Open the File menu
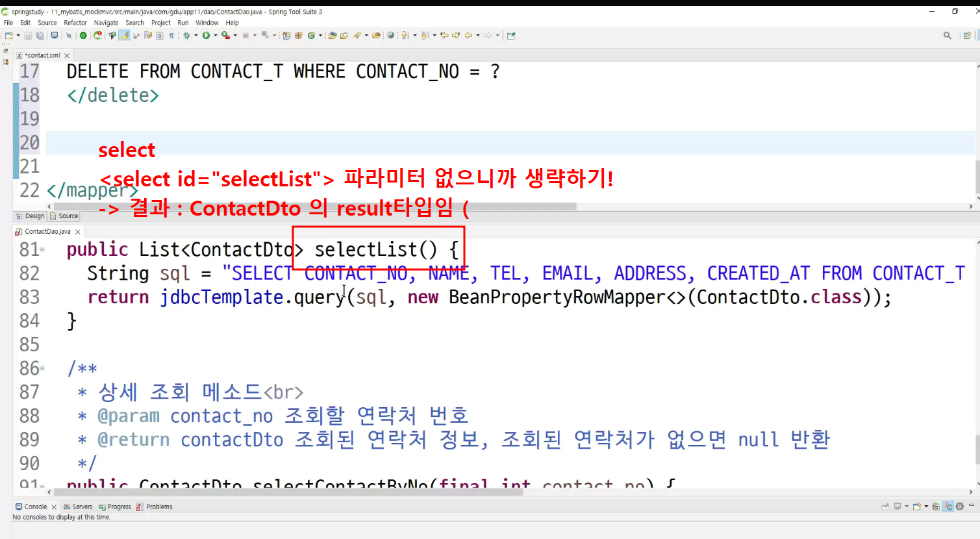This screenshot has width=980, height=539. pyautogui.click(x=8, y=23)
